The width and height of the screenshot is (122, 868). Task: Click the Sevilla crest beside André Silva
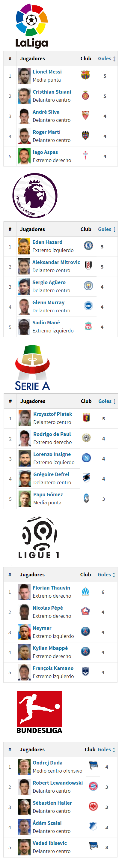tap(86, 115)
